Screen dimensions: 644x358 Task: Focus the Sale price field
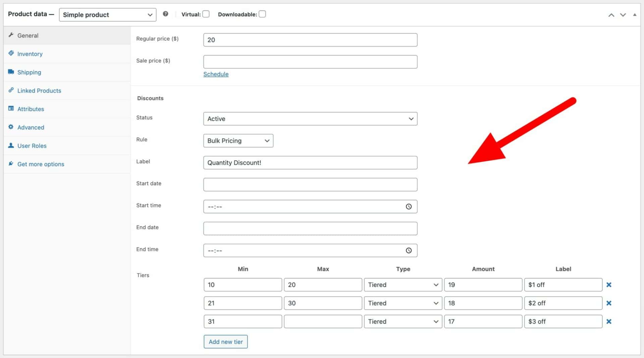pos(310,62)
